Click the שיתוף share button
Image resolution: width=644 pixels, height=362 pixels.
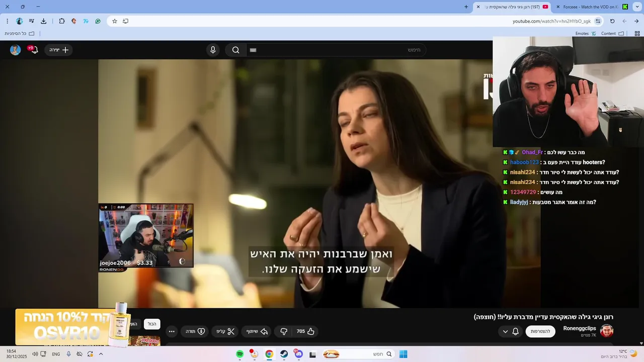click(257, 331)
